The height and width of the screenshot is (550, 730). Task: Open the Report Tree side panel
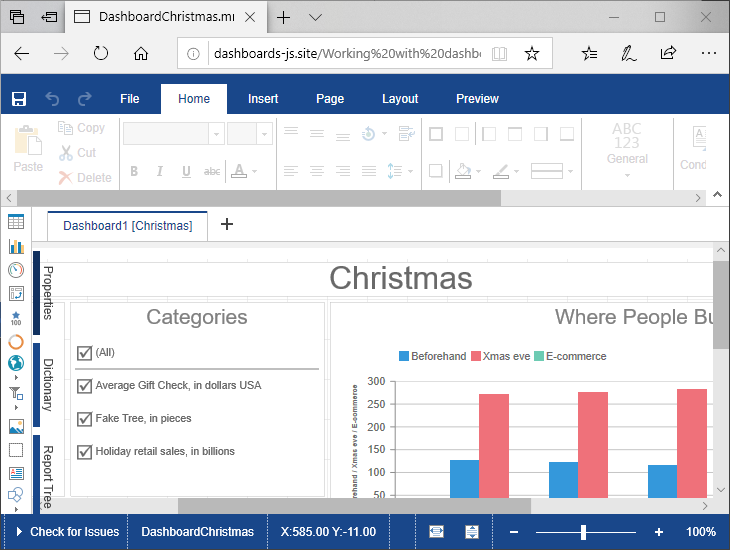44,474
